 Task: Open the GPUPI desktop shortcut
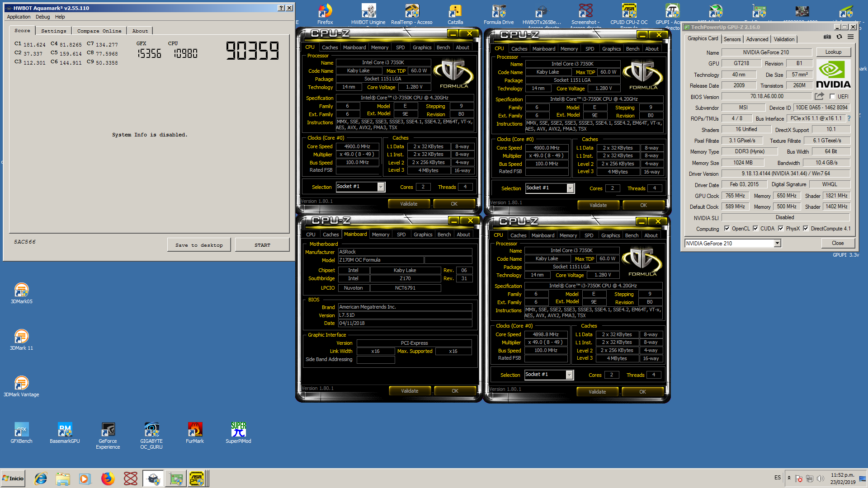[672, 14]
